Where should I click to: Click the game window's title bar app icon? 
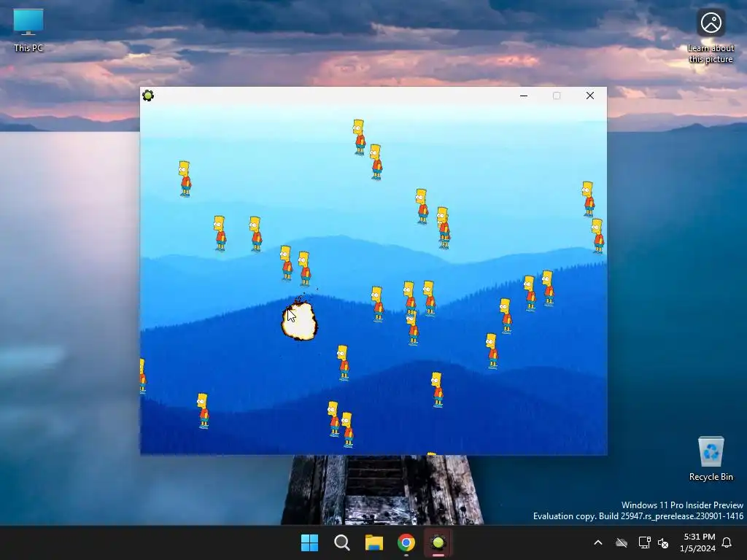coord(148,96)
